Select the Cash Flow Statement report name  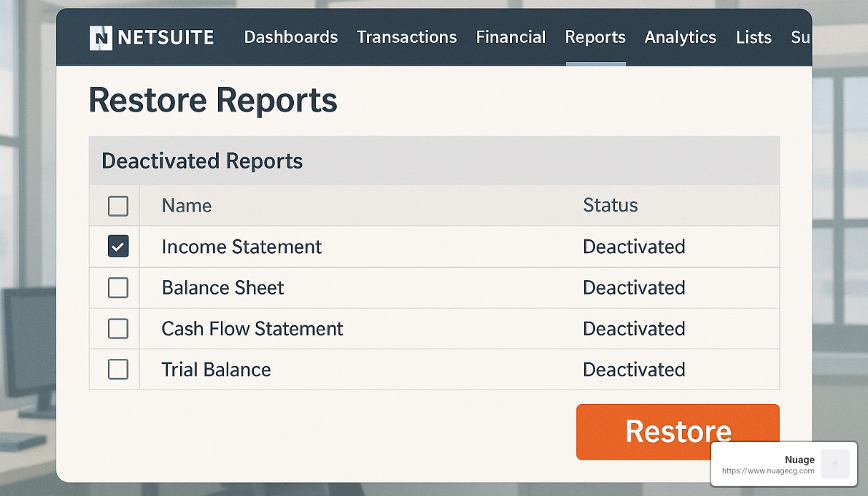pos(252,329)
